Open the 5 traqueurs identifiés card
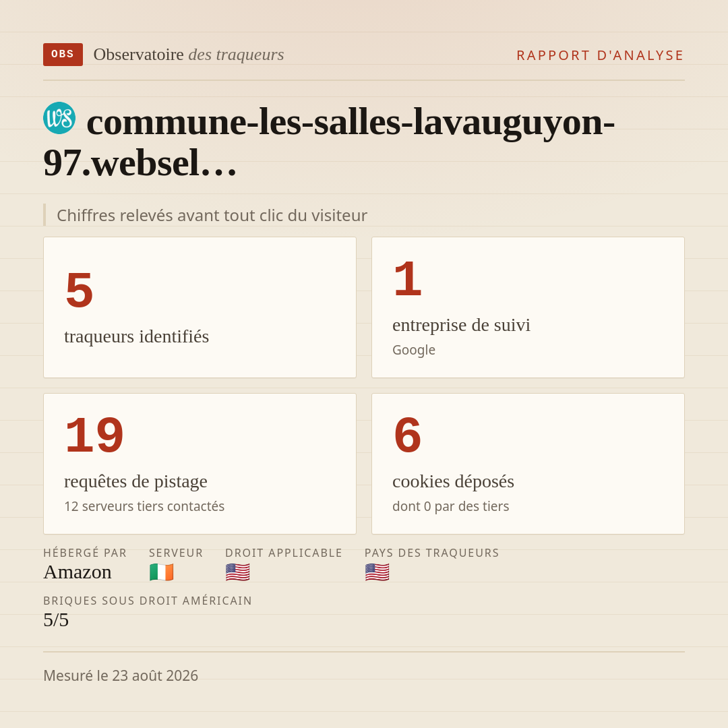 [200, 307]
